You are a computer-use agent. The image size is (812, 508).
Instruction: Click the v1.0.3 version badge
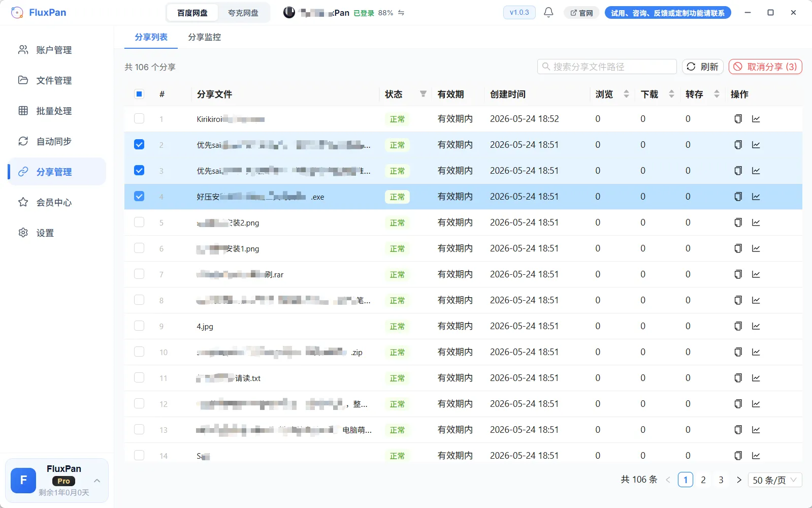coord(519,12)
